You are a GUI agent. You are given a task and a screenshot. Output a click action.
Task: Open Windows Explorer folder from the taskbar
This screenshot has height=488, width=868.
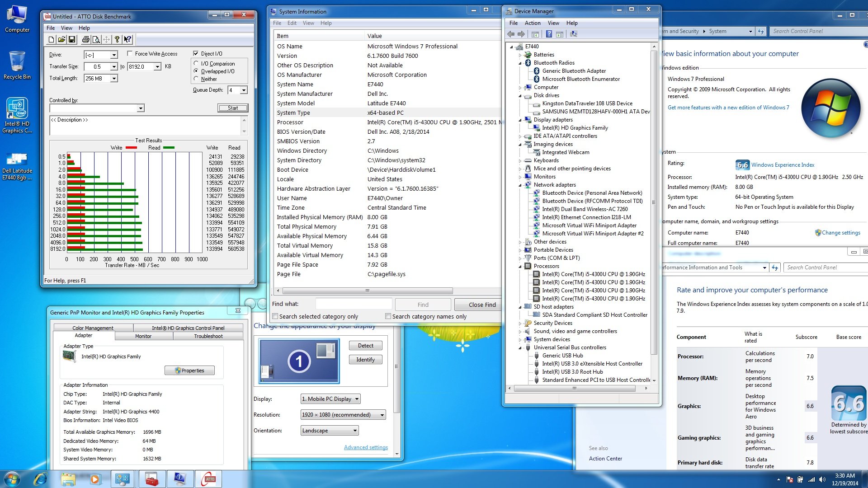click(x=68, y=479)
